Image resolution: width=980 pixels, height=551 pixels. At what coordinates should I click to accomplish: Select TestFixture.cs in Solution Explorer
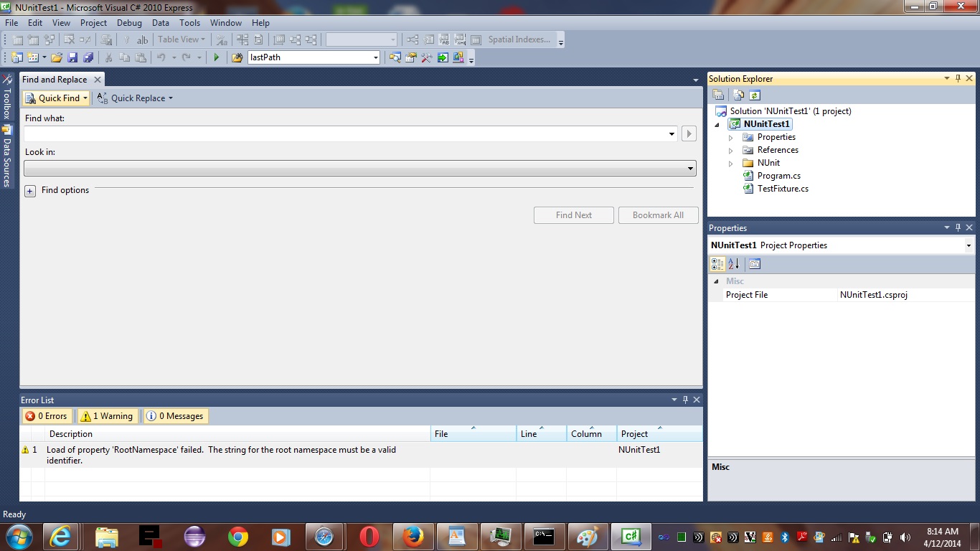point(782,189)
